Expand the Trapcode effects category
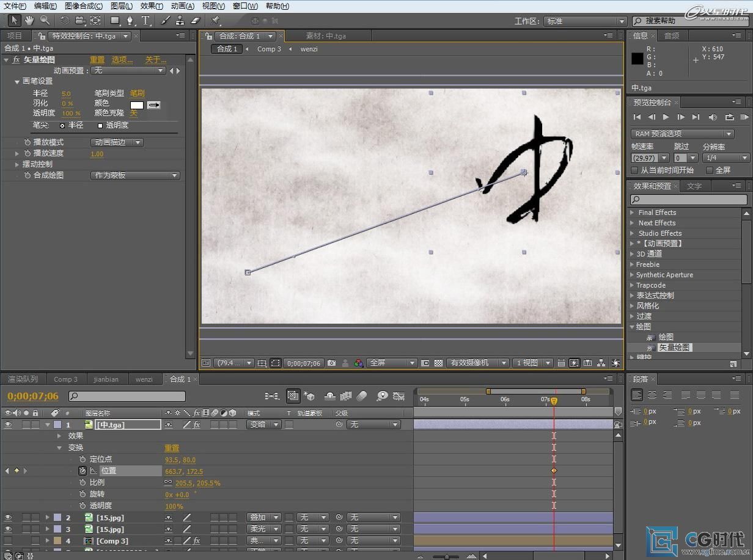The height and width of the screenshot is (560, 753). click(633, 285)
